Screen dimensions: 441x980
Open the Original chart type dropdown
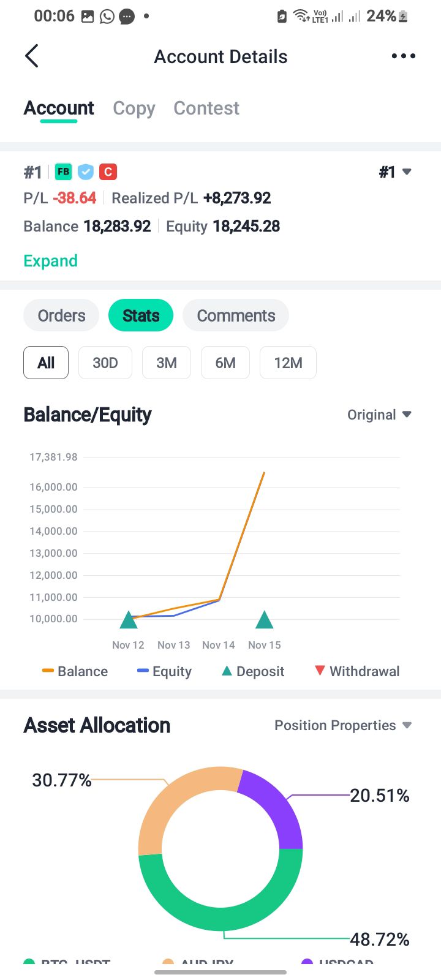pos(379,415)
